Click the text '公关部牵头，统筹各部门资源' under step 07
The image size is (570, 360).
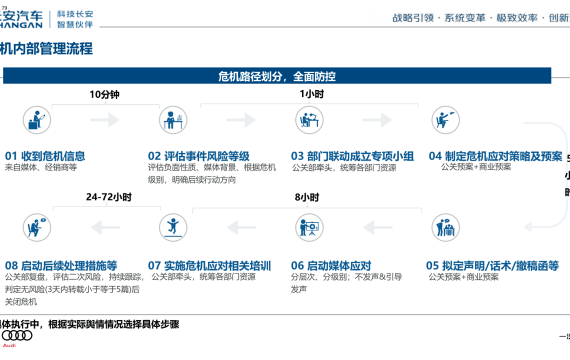coord(204,277)
